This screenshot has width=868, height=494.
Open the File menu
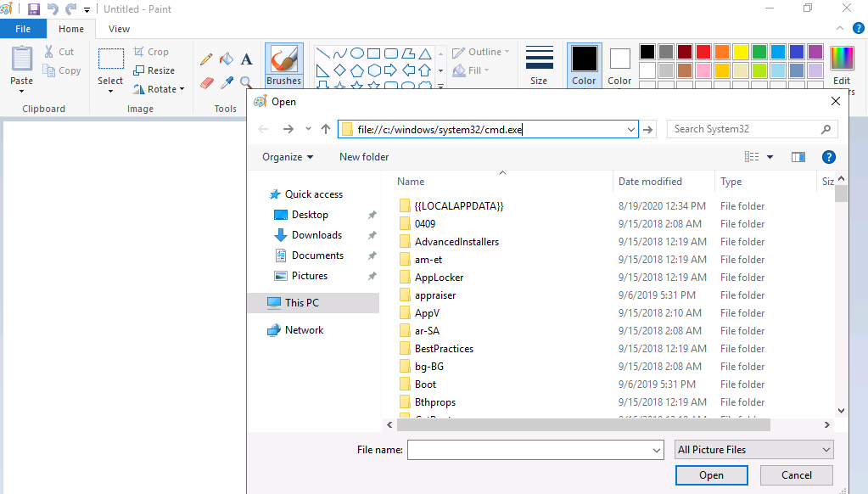coord(23,29)
